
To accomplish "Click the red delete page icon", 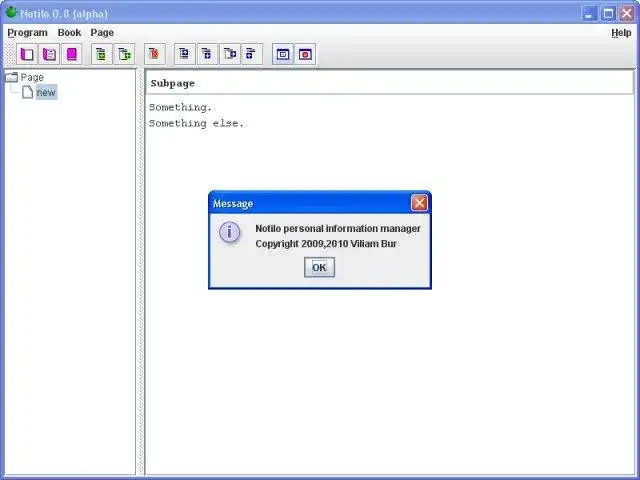I will (155, 54).
